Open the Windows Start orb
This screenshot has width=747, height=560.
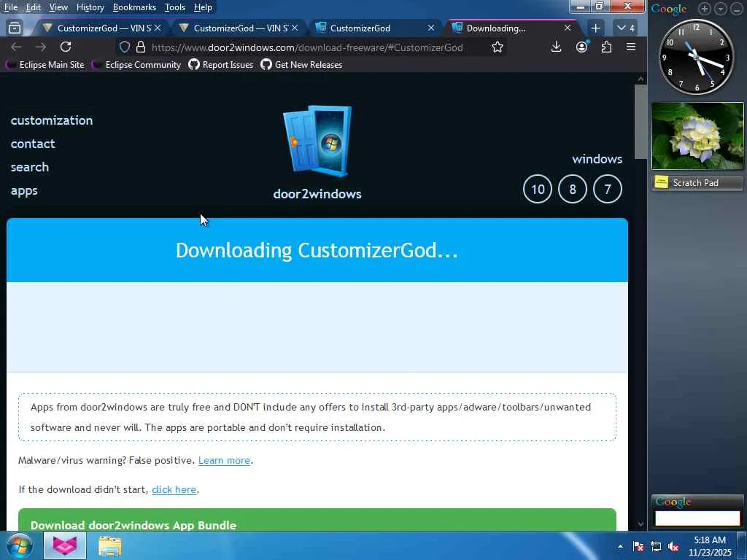[20, 545]
